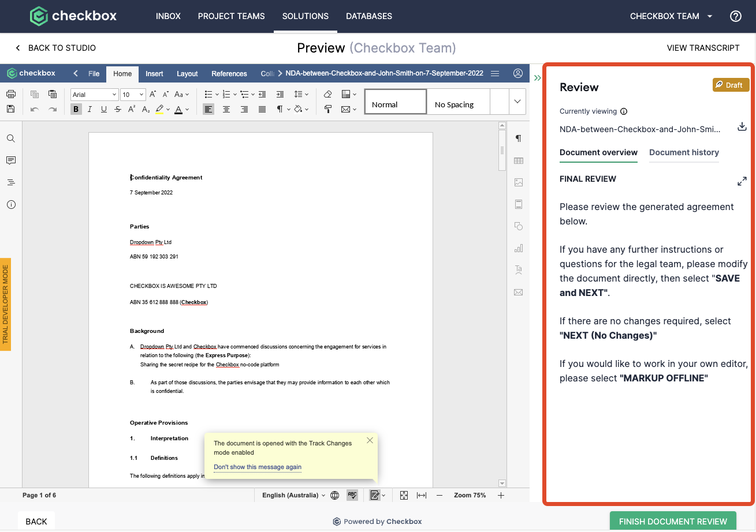Open the search tool in left sidebar
The height and width of the screenshot is (532, 756).
pyautogui.click(x=11, y=138)
